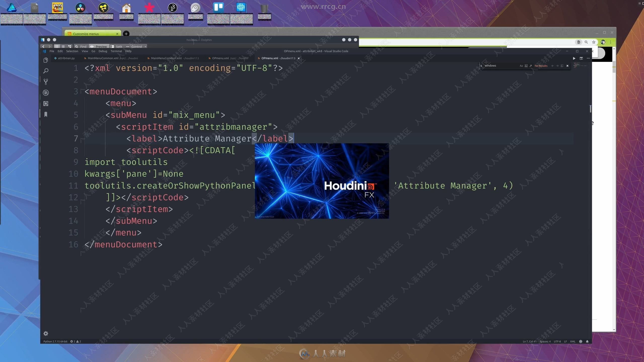Viewport: 644px width, 362px height.
Task: Close the find widget
Action: pyautogui.click(x=567, y=66)
